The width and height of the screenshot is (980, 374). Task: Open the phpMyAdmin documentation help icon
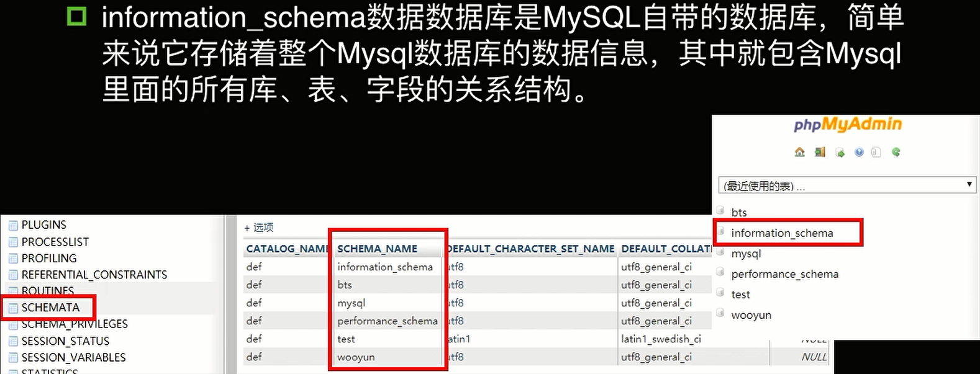point(859,152)
